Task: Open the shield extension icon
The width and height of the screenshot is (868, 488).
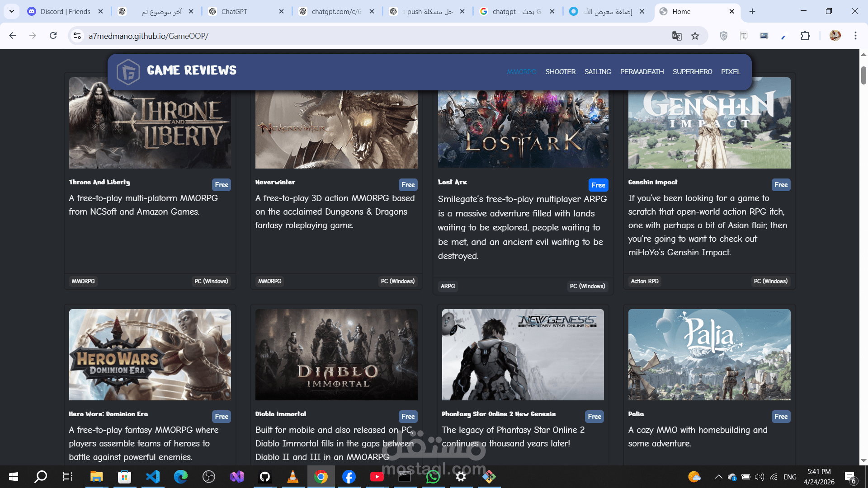Action: tap(723, 36)
